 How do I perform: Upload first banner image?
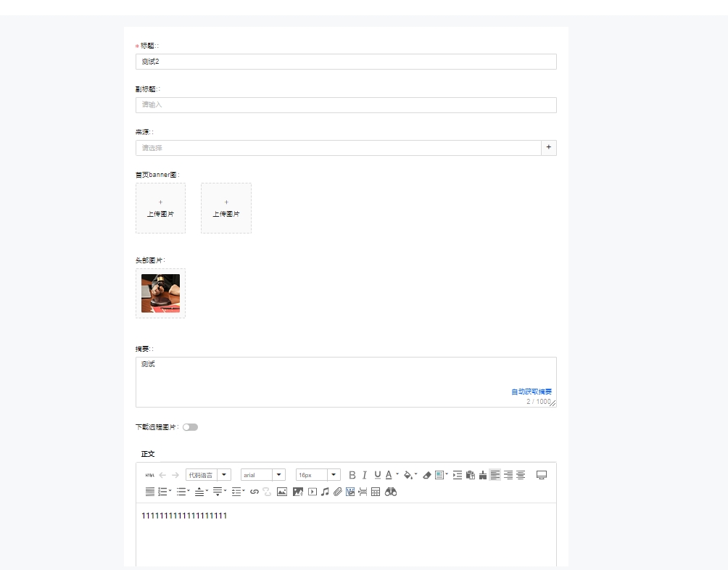point(161,208)
